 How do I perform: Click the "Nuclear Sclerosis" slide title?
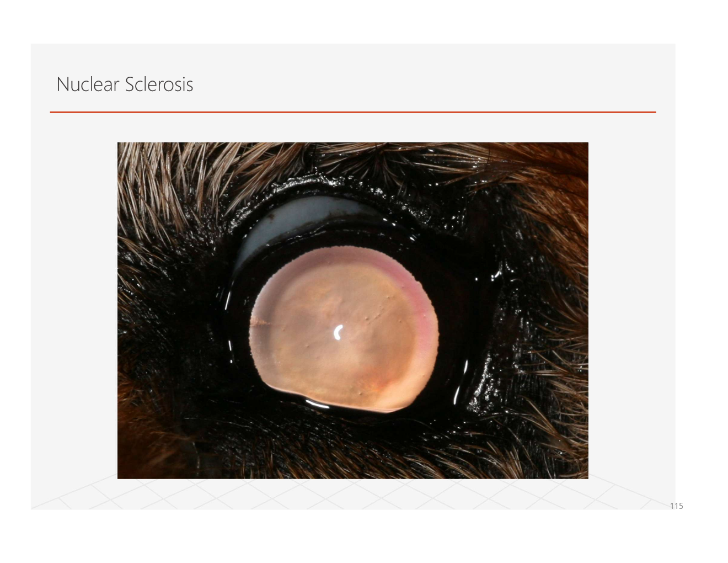(125, 84)
